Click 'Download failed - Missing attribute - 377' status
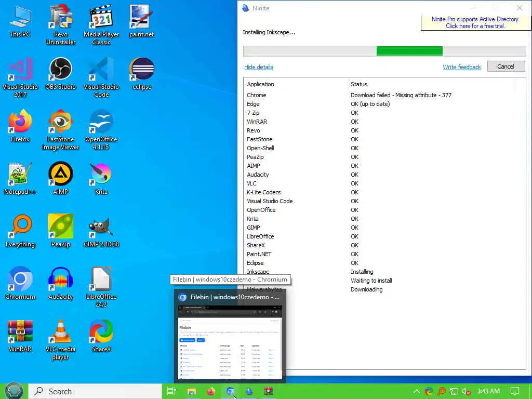532x399 pixels. 401,95
